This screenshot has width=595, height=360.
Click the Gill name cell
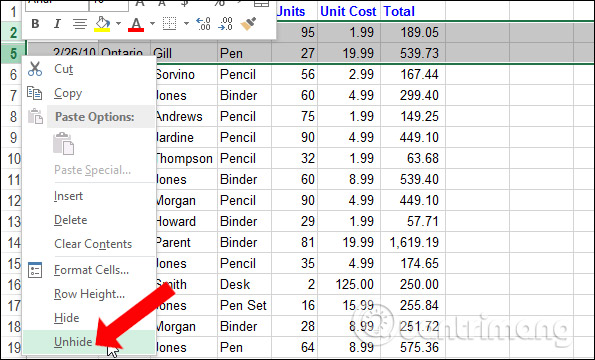pos(184,53)
